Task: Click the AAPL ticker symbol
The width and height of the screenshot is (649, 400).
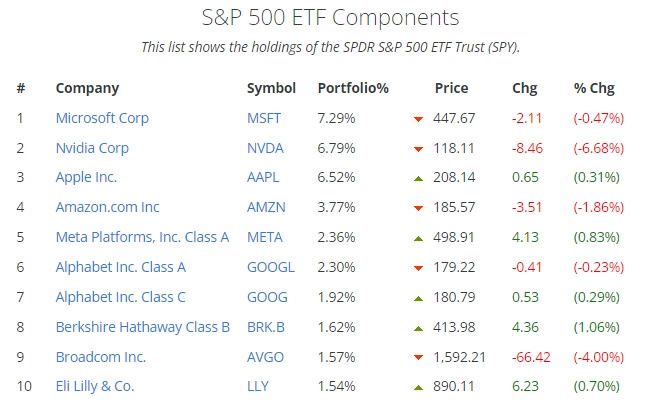Action: (264, 177)
